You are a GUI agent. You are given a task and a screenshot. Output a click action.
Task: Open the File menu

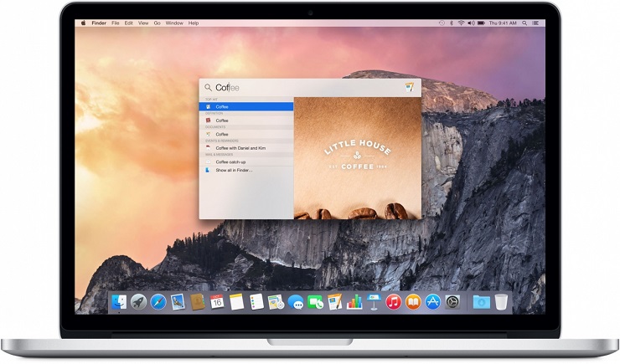pyautogui.click(x=115, y=23)
